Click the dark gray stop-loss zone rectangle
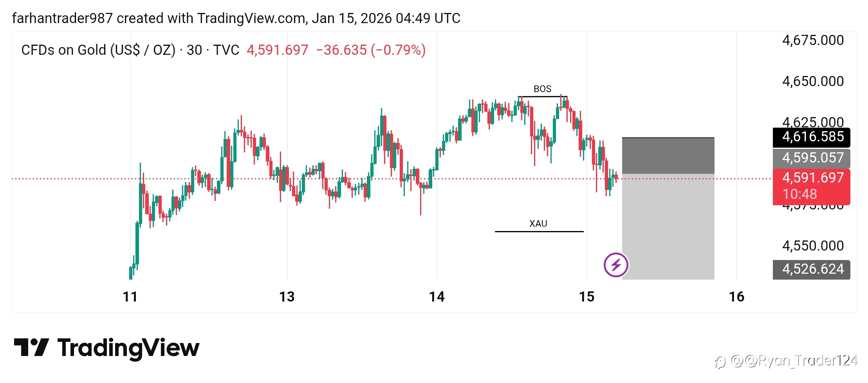The width and height of the screenshot is (868, 383). coord(668,155)
